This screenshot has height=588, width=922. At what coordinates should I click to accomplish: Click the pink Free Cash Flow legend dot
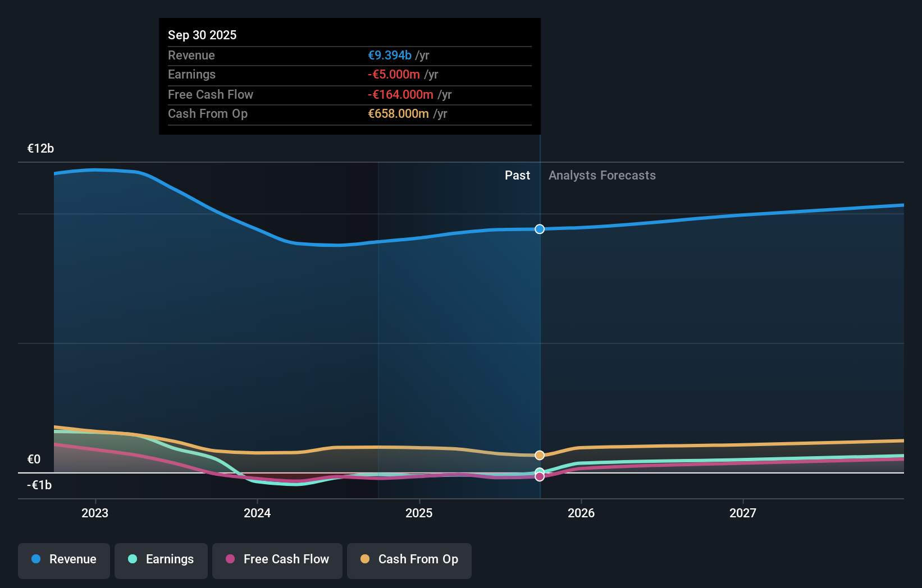pyautogui.click(x=231, y=559)
